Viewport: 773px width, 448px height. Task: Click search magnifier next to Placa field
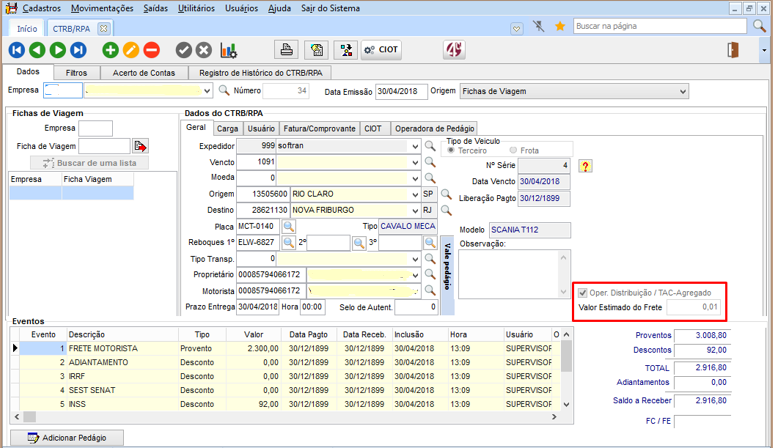tap(288, 227)
